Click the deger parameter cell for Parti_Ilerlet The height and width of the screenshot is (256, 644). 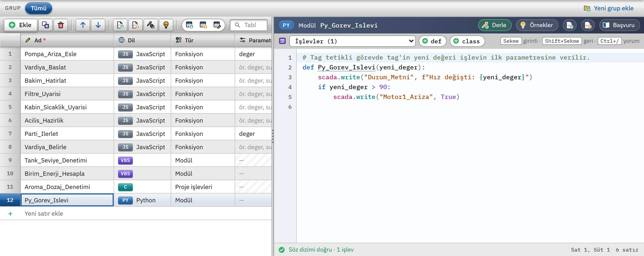(x=253, y=134)
